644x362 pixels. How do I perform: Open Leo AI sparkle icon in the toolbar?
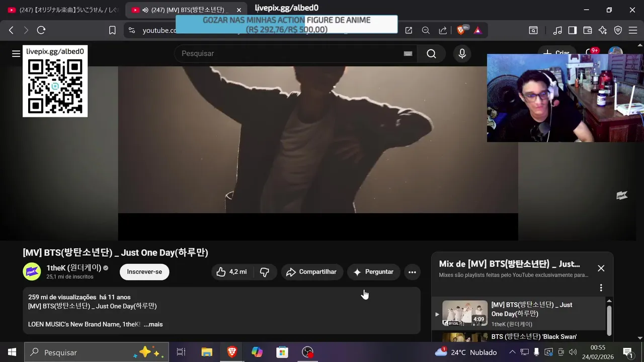click(603, 30)
